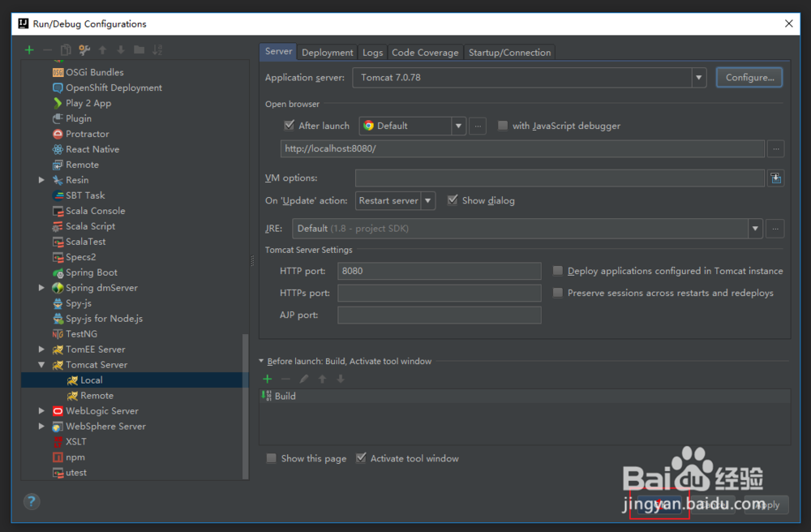811x532 pixels.
Task: Add new configuration with plus icon
Action: pos(29,50)
